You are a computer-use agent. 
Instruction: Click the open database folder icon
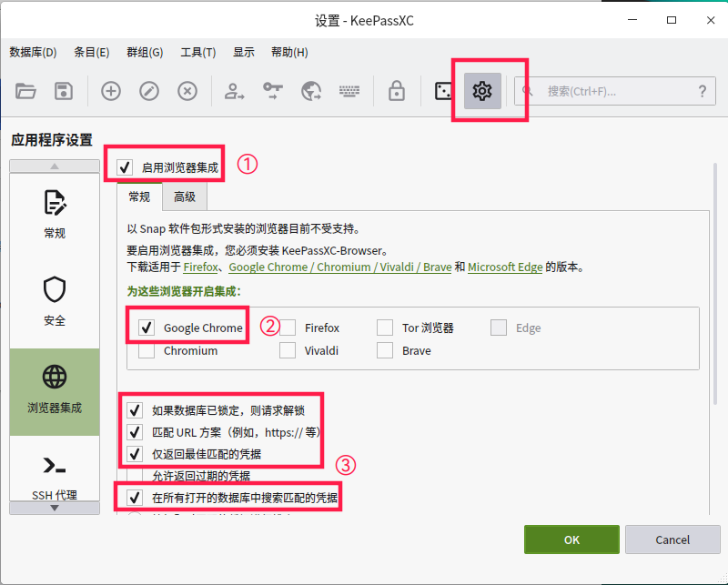point(25,91)
